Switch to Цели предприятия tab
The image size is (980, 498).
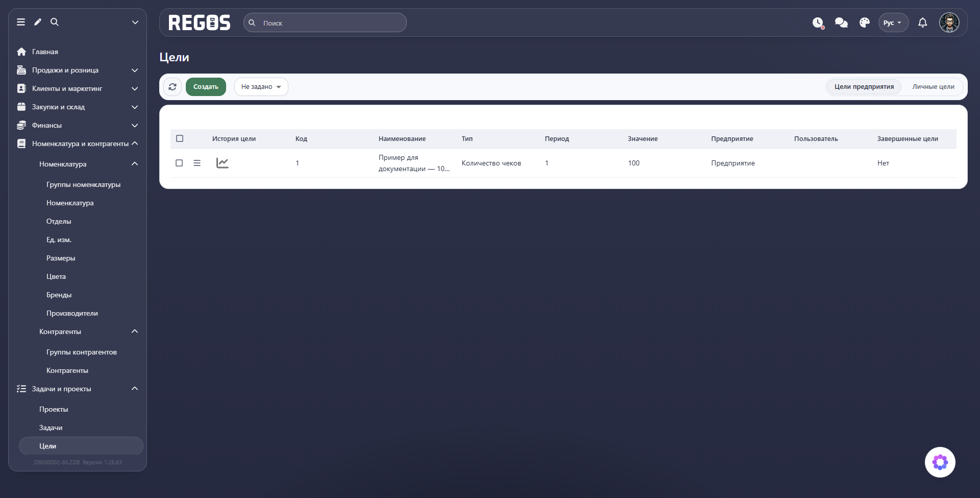tap(864, 87)
